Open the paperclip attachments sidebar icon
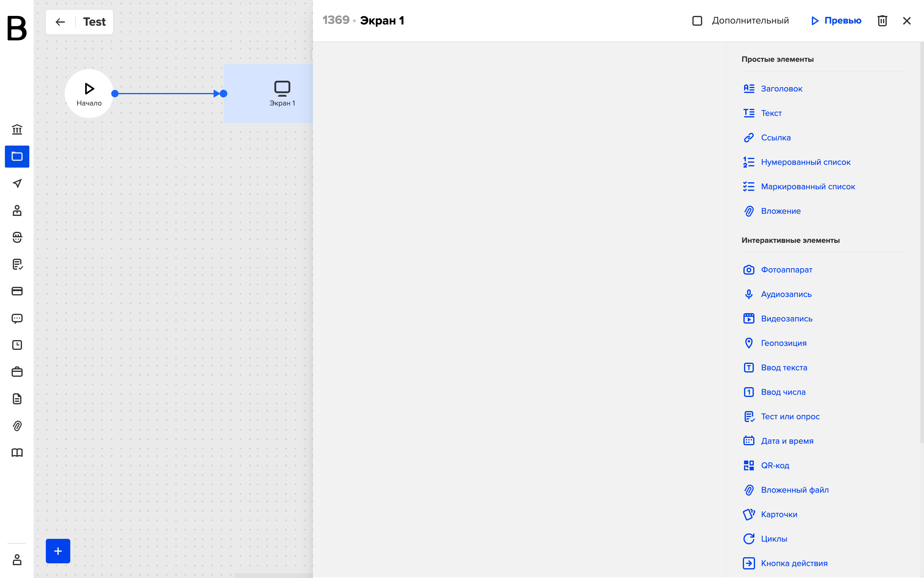 pyautogui.click(x=17, y=426)
